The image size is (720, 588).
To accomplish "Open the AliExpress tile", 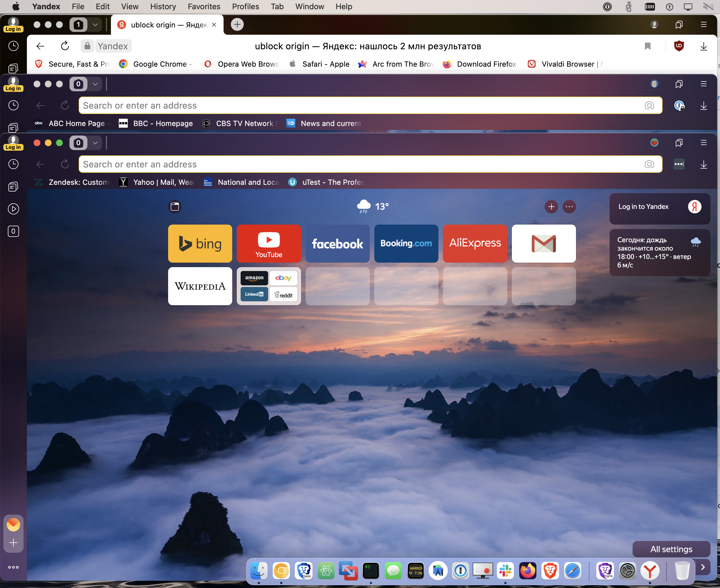I will [x=475, y=244].
